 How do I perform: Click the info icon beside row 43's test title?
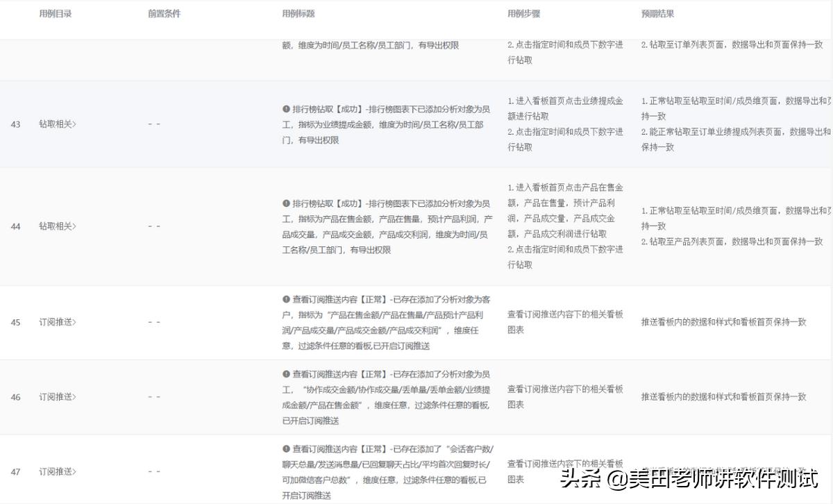[x=286, y=108]
